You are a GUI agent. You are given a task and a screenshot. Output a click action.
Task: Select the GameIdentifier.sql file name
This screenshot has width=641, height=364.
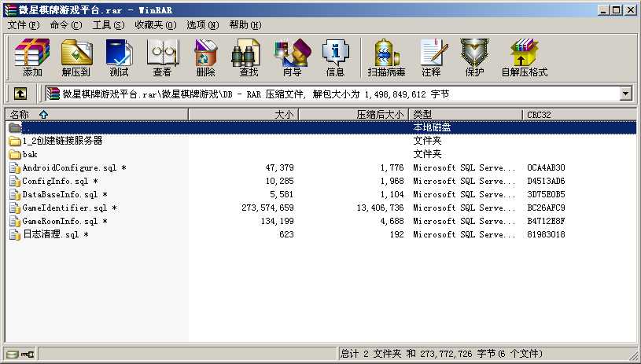coord(69,208)
